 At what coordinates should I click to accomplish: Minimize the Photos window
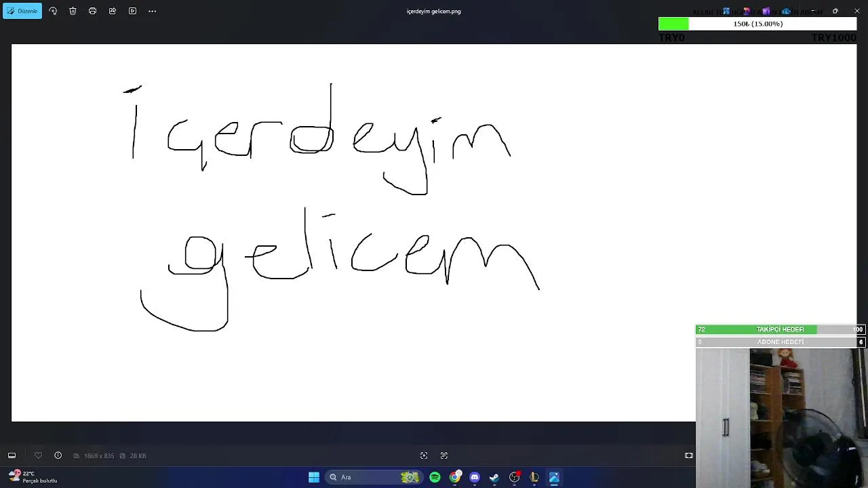tap(813, 12)
